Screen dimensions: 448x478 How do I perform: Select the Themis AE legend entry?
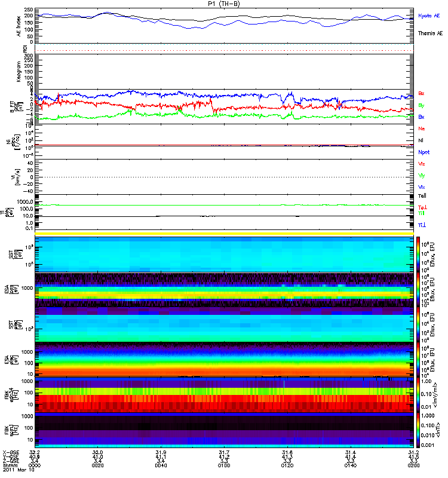click(430, 33)
